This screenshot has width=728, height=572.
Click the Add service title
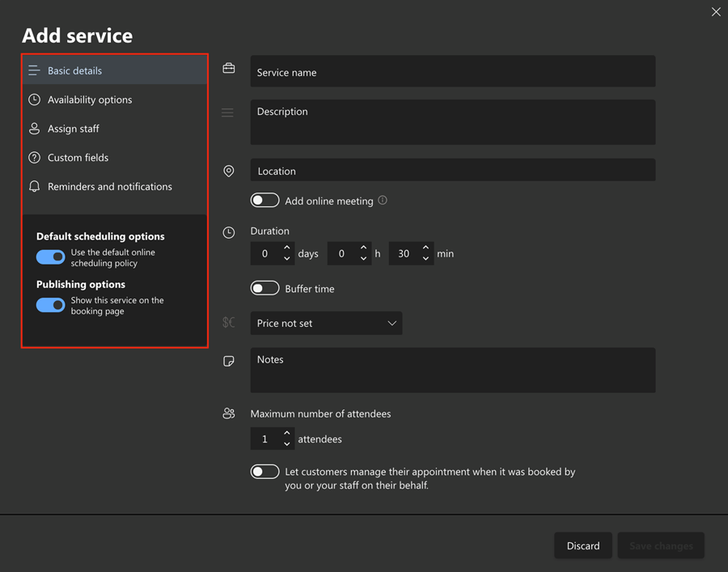78,36
